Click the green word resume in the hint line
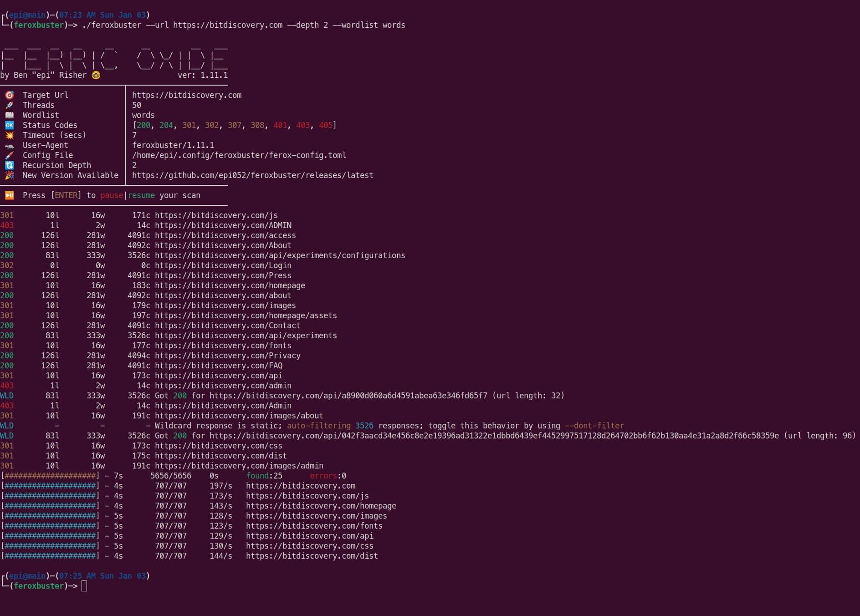 (x=141, y=195)
